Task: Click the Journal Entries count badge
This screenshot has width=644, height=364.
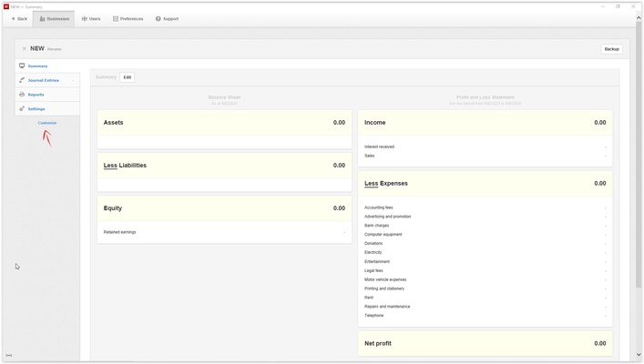Action: 73,80
